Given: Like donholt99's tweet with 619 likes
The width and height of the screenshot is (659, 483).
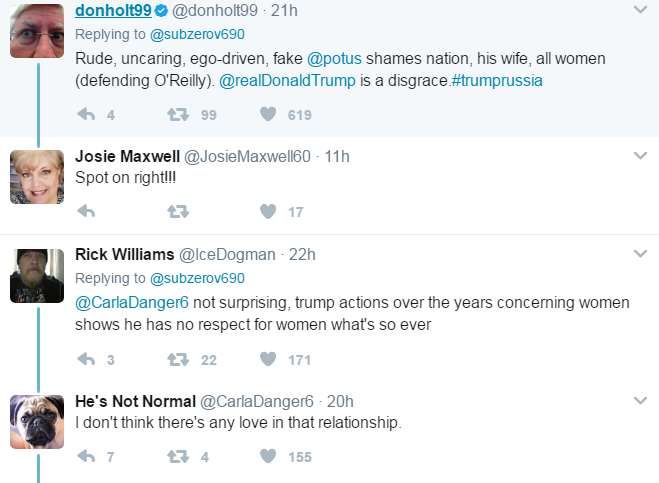Looking at the screenshot, I should (x=268, y=114).
